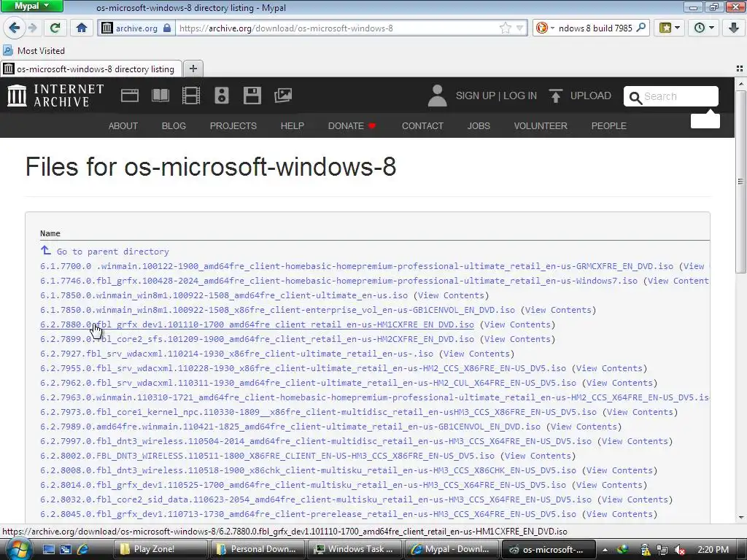
Task: Open the PEOPLE menu item
Action: coord(608,125)
